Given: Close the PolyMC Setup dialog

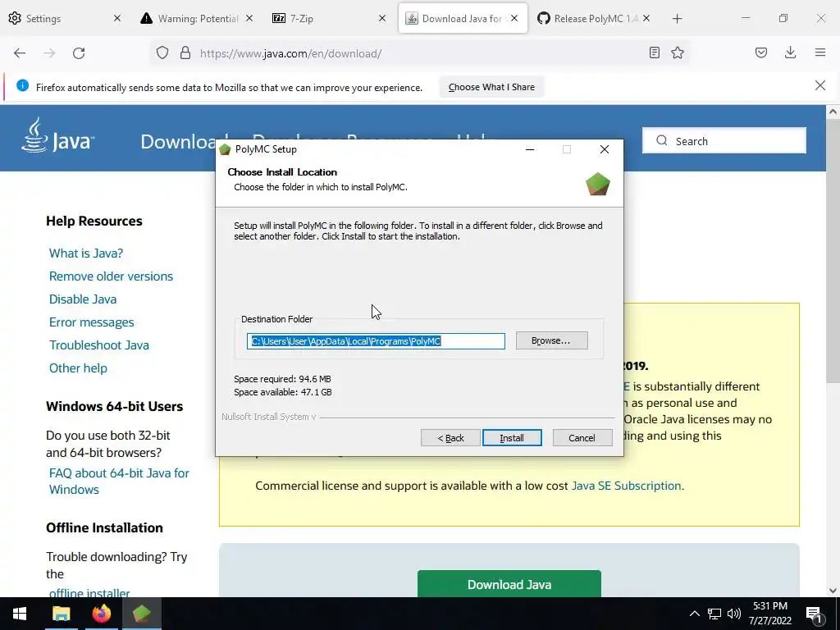Looking at the screenshot, I should coord(605,149).
